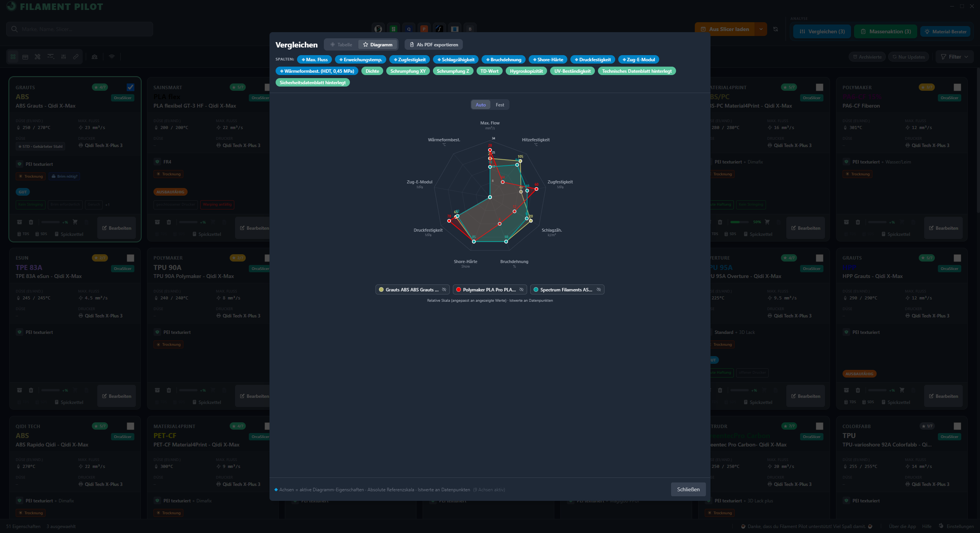Enable the Hygroskopizität column chip
The width and height of the screenshot is (980, 533).
coord(526,71)
